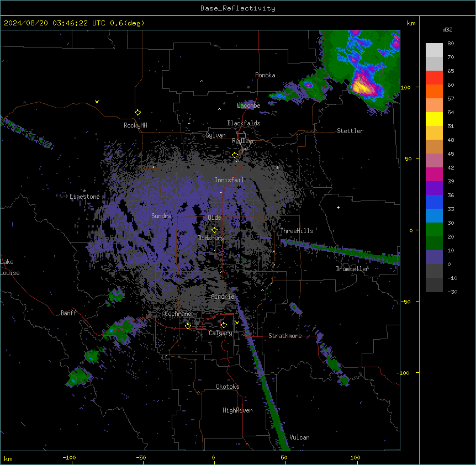
Task: Click the Airdrie city label
Action: (x=223, y=297)
